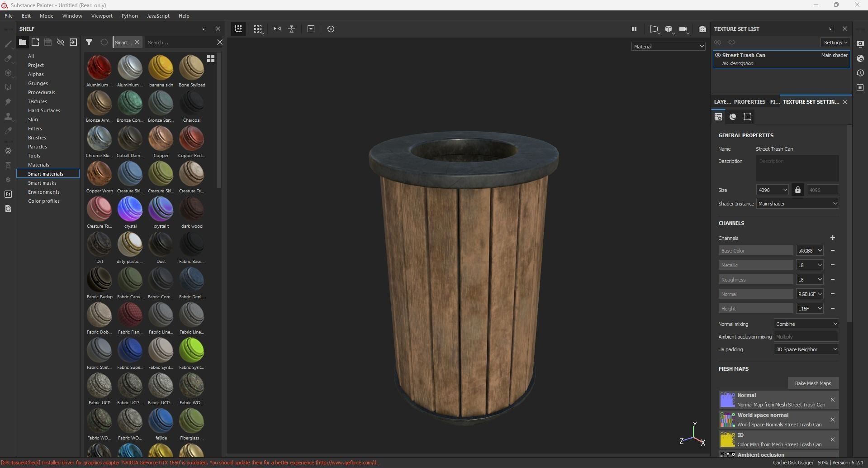Pause the engine computation
The width and height of the screenshot is (868, 468).
click(634, 29)
